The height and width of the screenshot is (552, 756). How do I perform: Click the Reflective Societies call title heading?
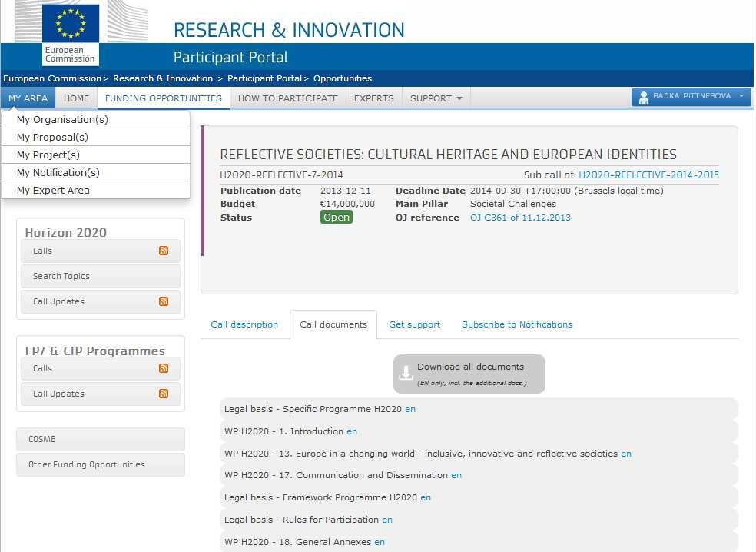(449, 155)
